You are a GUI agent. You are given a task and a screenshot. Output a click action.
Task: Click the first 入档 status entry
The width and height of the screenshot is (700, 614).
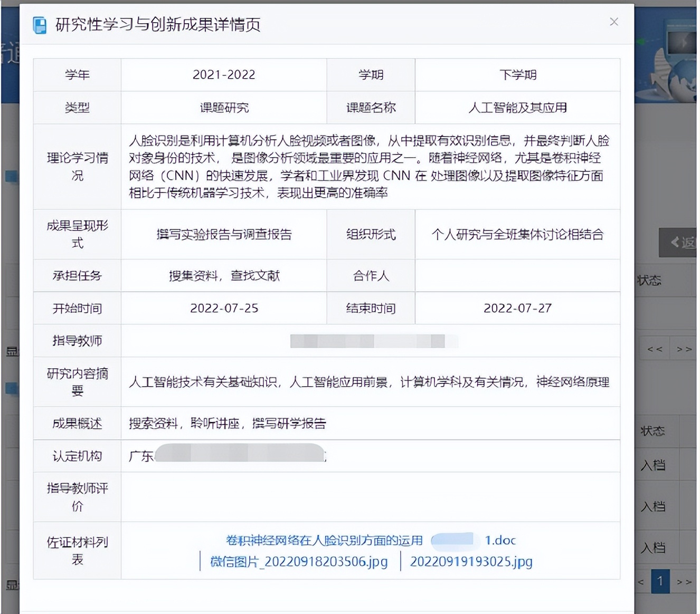tap(655, 465)
